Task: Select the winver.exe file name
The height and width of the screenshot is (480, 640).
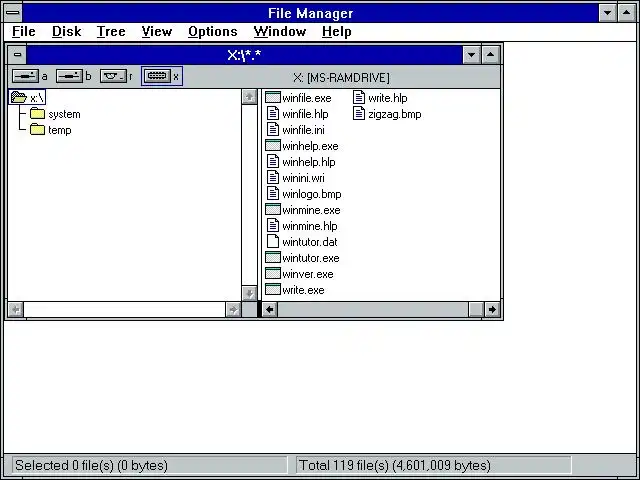Action: (x=307, y=274)
